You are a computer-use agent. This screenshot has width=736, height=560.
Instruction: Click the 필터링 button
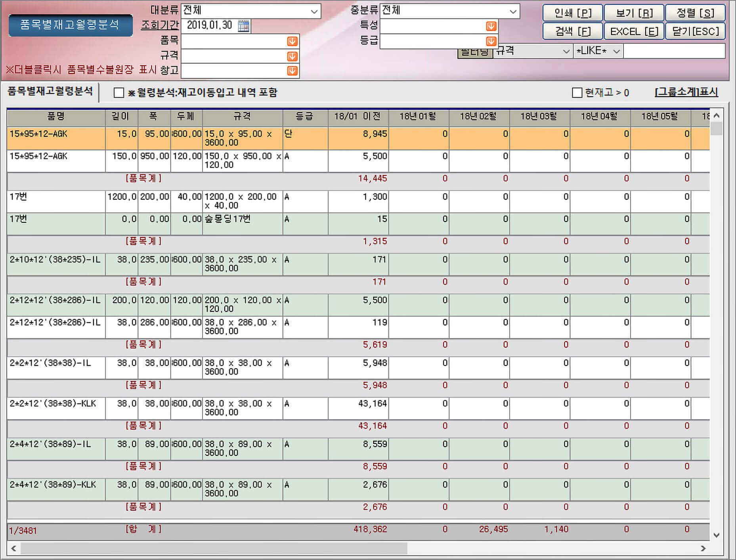[x=475, y=53]
